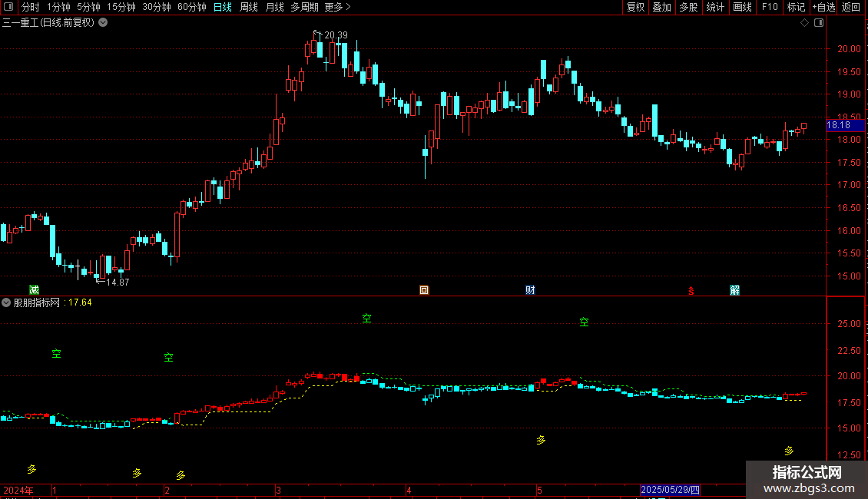Image resolution: width=868 pixels, height=499 pixels.
Task: Expand the 股朋指标网 indicator dropdown
Action: coord(6,302)
